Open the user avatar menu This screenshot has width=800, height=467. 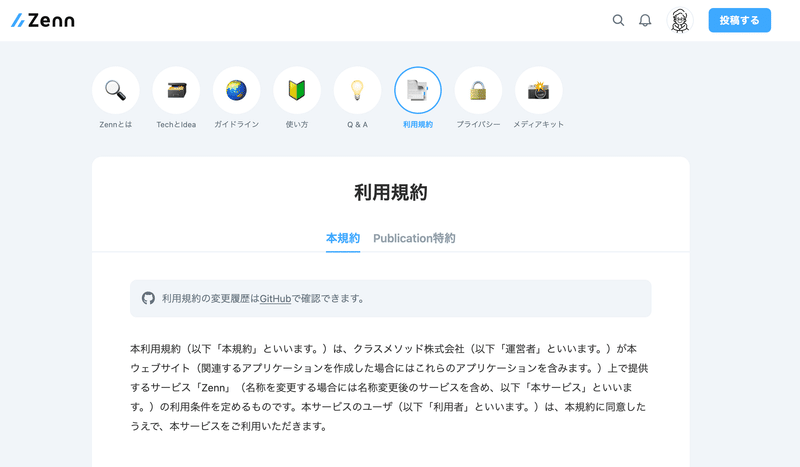tap(680, 20)
